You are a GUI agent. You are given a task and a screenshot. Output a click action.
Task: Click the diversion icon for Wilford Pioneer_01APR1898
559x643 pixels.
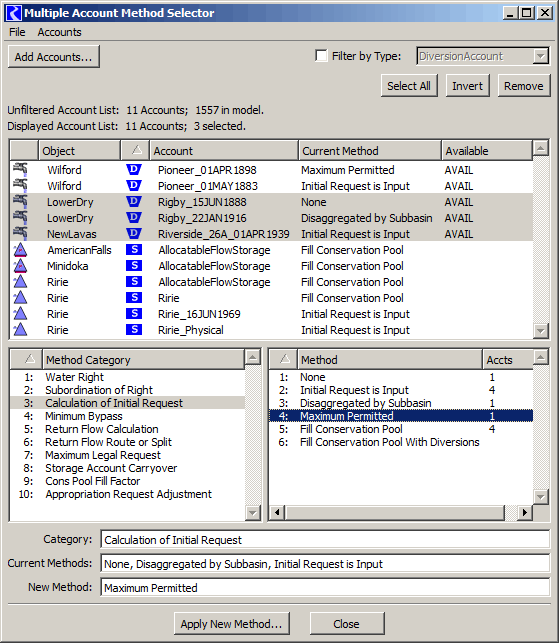click(20, 170)
